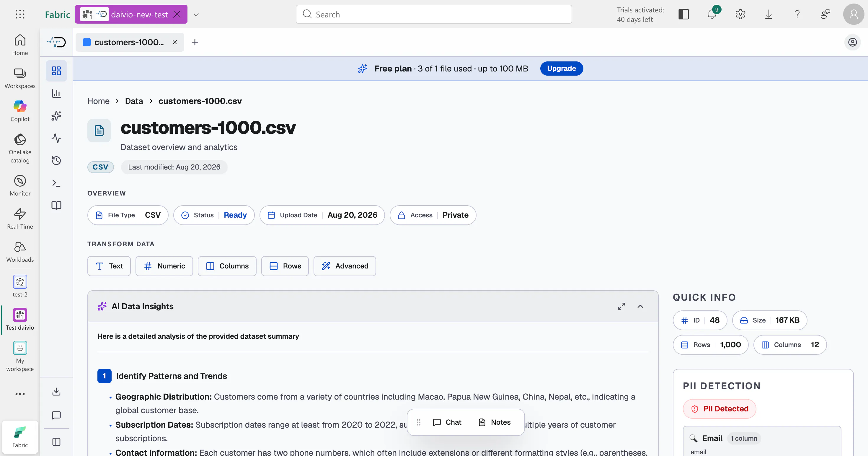Close the customers-1000 tab
The width and height of the screenshot is (868, 456).
tap(174, 42)
